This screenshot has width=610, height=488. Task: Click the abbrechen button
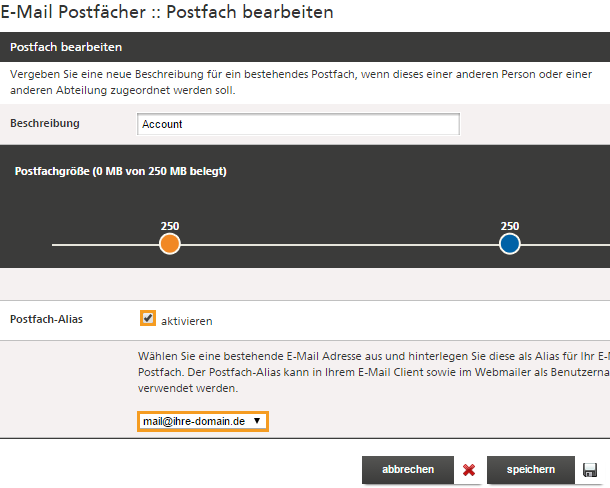[x=408, y=470]
